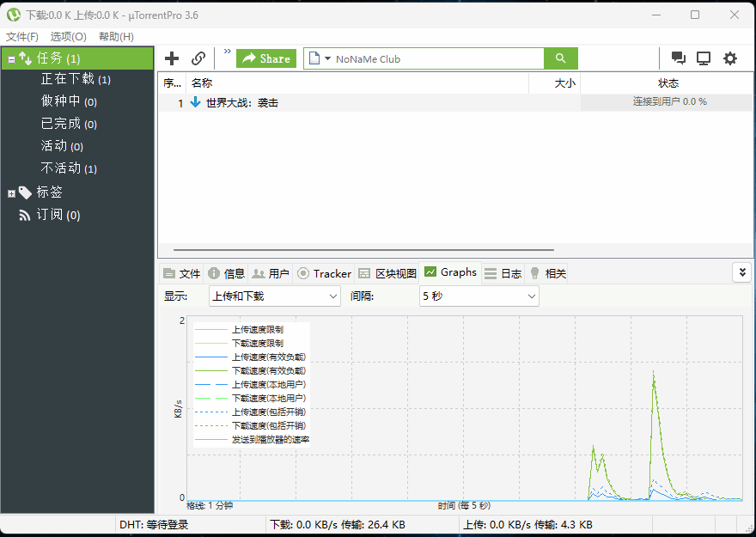Switch to the 区块视图 tab
This screenshot has width=756, height=537.
(387, 273)
